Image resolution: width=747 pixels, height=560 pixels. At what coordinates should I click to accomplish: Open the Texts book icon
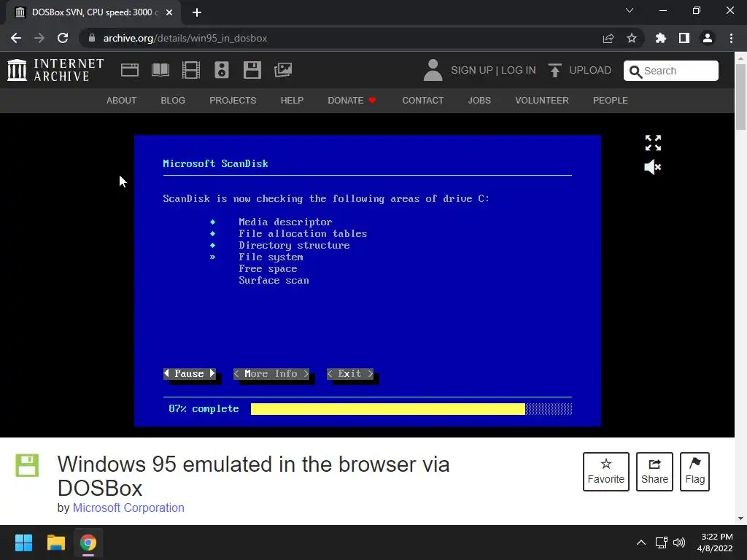coord(160,70)
